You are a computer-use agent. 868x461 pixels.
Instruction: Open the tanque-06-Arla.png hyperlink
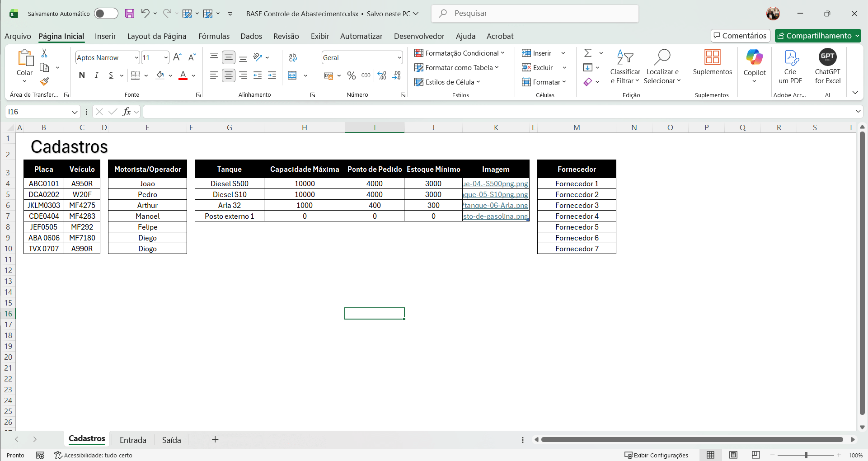tap(495, 205)
